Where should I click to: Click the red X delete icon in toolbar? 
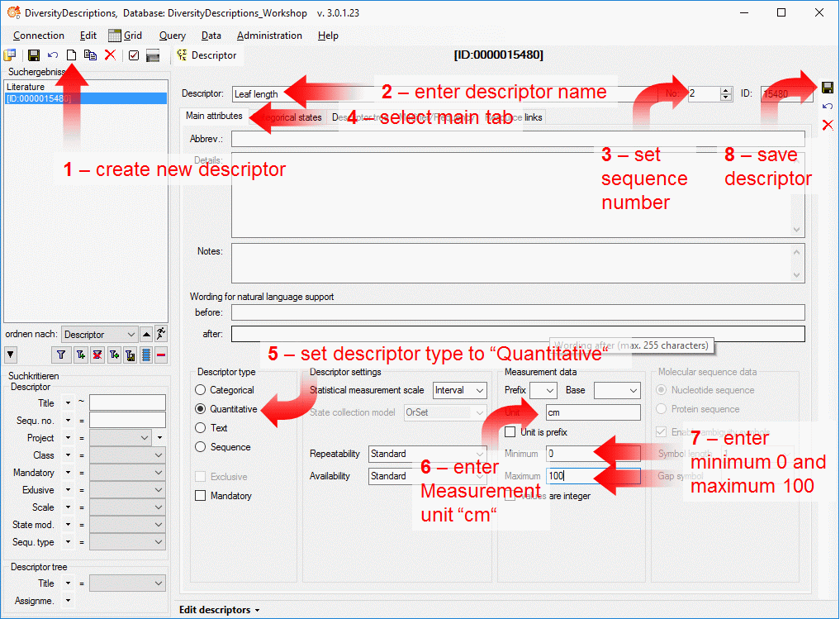click(110, 55)
